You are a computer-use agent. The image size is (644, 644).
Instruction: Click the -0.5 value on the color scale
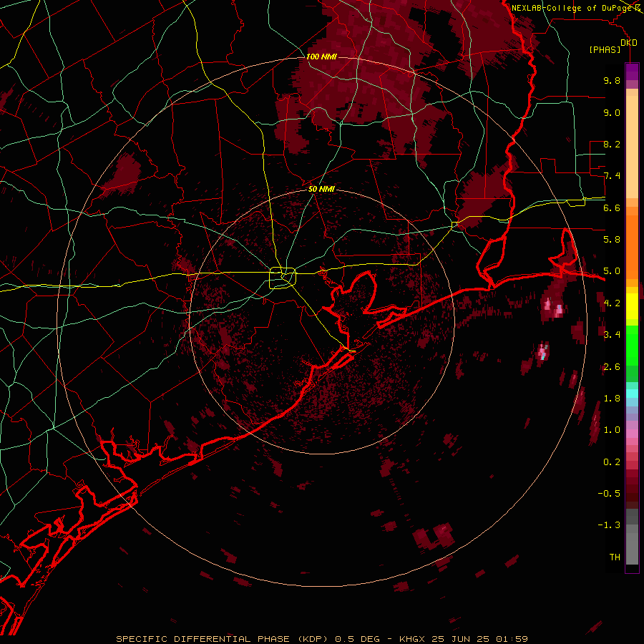pyautogui.click(x=609, y=494)
